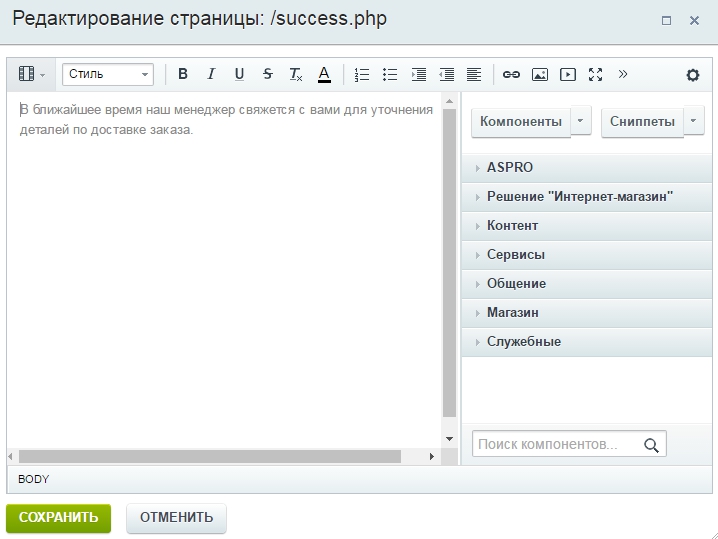Switch to the Компоненты tab
The height and width of the screenshot is (539, 718).
tap(521, 122)
